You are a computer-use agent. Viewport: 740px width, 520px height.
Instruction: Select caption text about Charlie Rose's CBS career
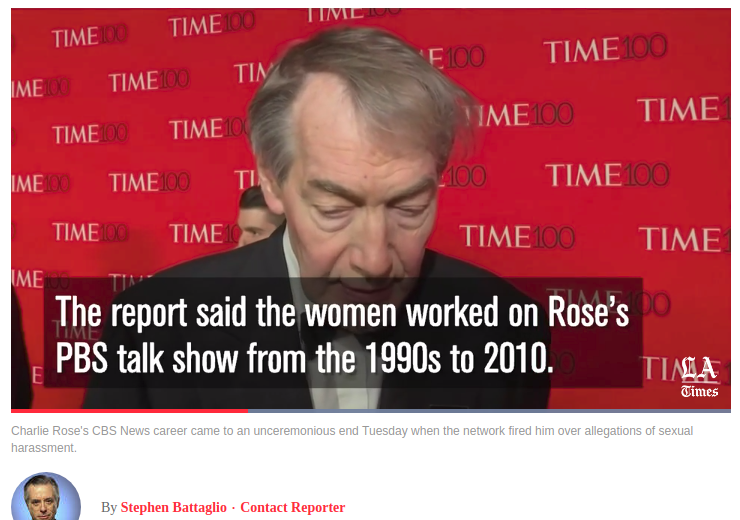pos(352,439)
